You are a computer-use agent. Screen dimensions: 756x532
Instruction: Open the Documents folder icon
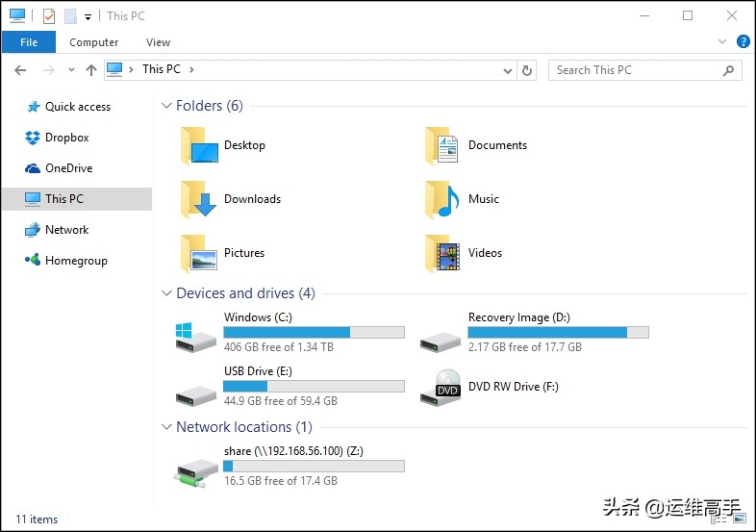pyautogui.click(x=441, y=145)
